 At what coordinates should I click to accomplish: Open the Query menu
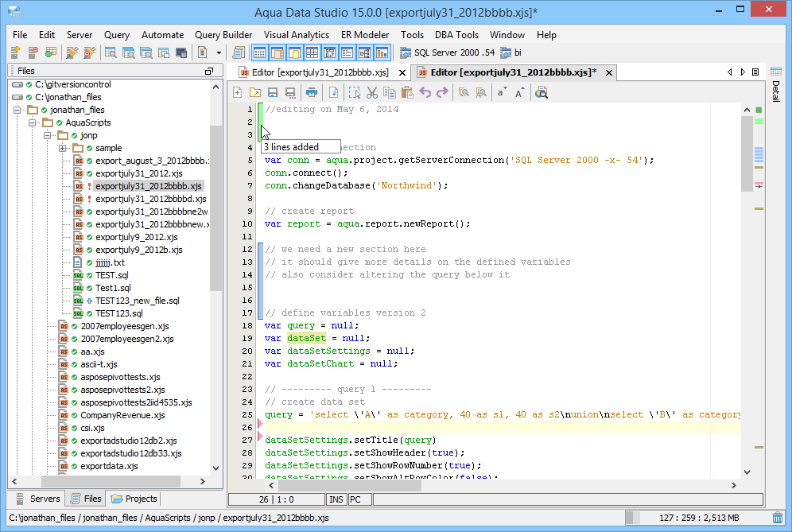pyautogui.click(x=117, y=34)
